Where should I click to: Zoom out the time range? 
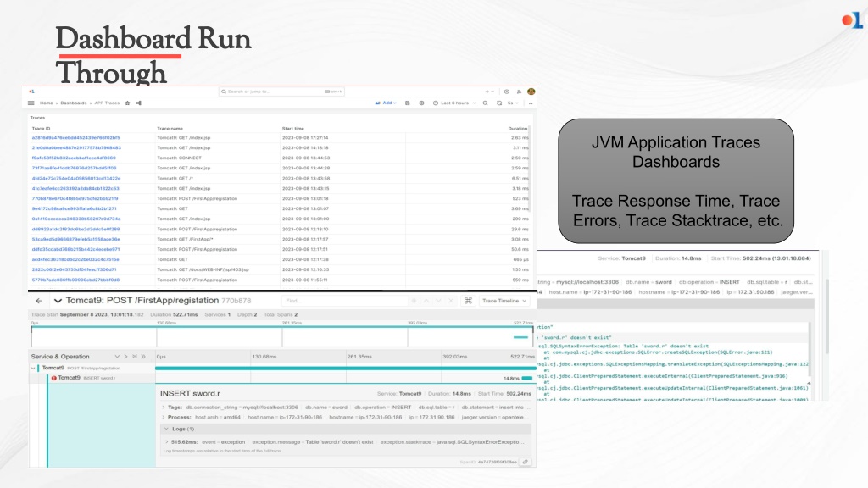point(485,103)
